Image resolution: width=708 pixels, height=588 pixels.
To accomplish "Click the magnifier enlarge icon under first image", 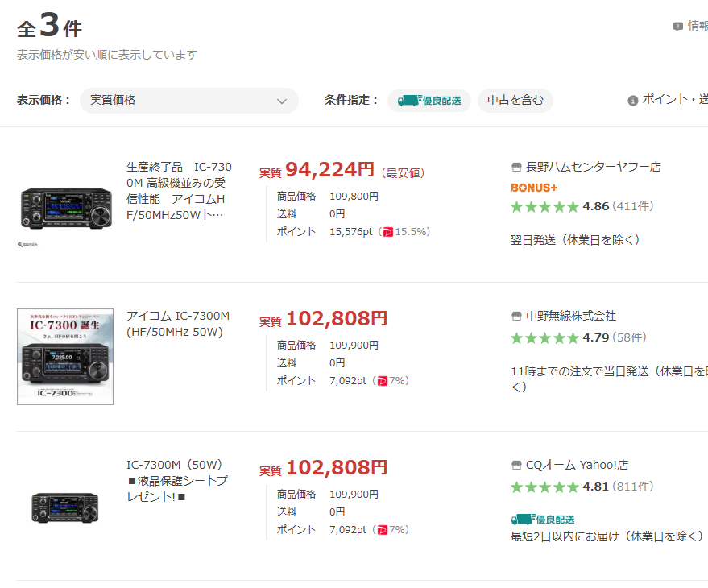I will [27, 245].
